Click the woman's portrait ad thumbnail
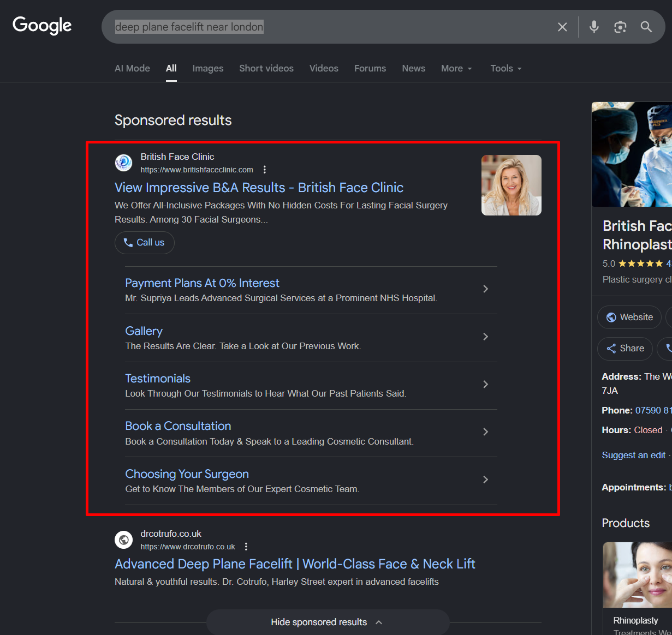This screenshot has width=672, height=635. pos(511,185)
